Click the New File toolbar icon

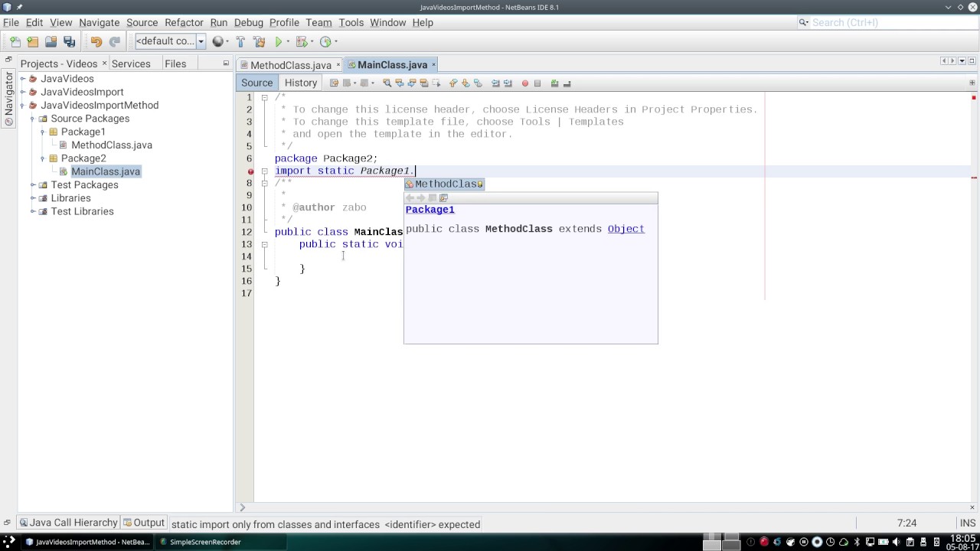coord(15,41)
